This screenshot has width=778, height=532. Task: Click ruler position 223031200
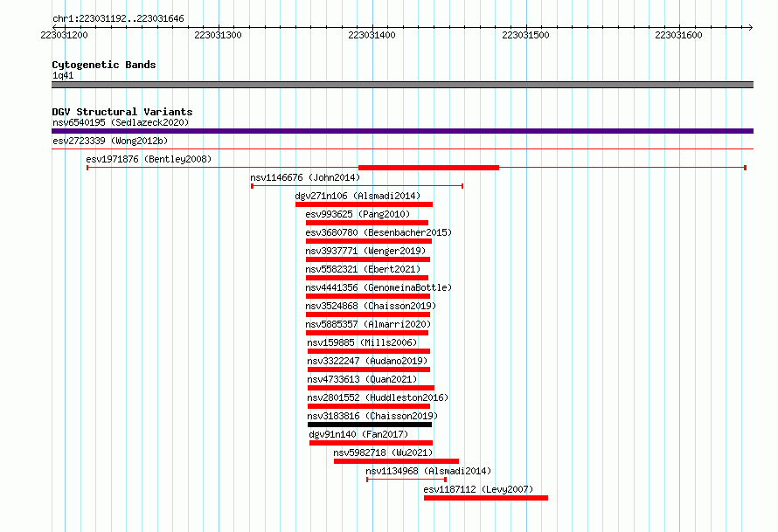(64, 35)
